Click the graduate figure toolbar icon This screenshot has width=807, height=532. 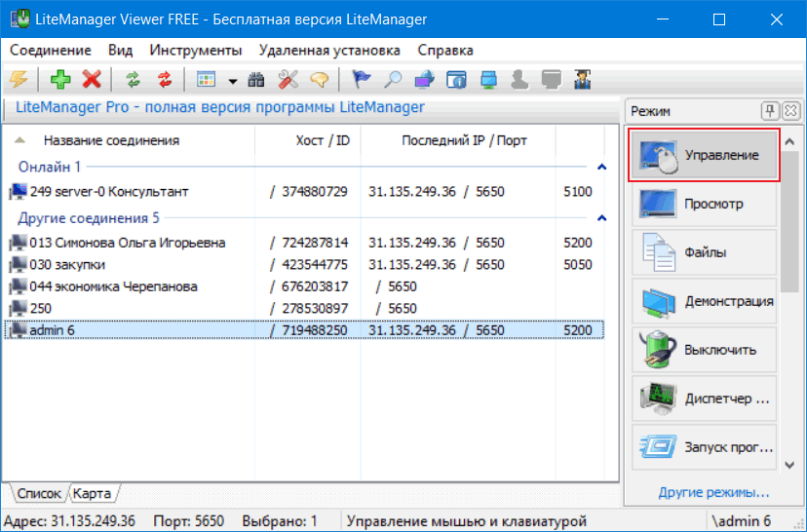(x=583, y=80)
